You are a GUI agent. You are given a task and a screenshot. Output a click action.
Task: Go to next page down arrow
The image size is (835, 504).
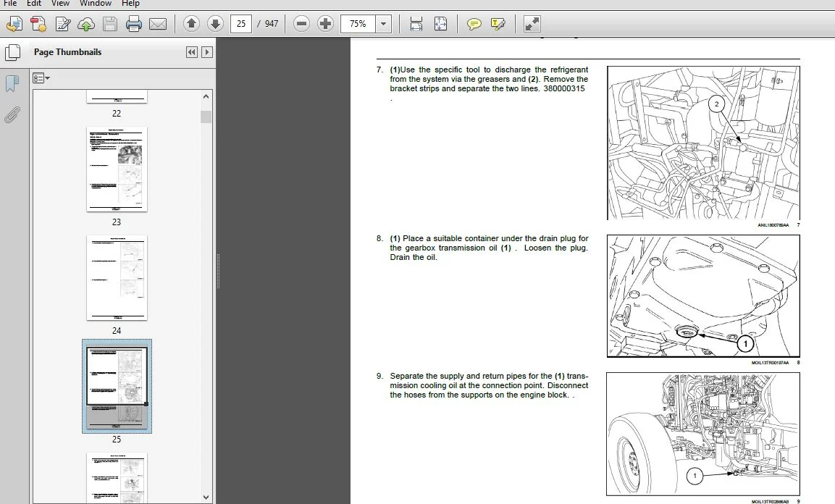tap(215, 23)
